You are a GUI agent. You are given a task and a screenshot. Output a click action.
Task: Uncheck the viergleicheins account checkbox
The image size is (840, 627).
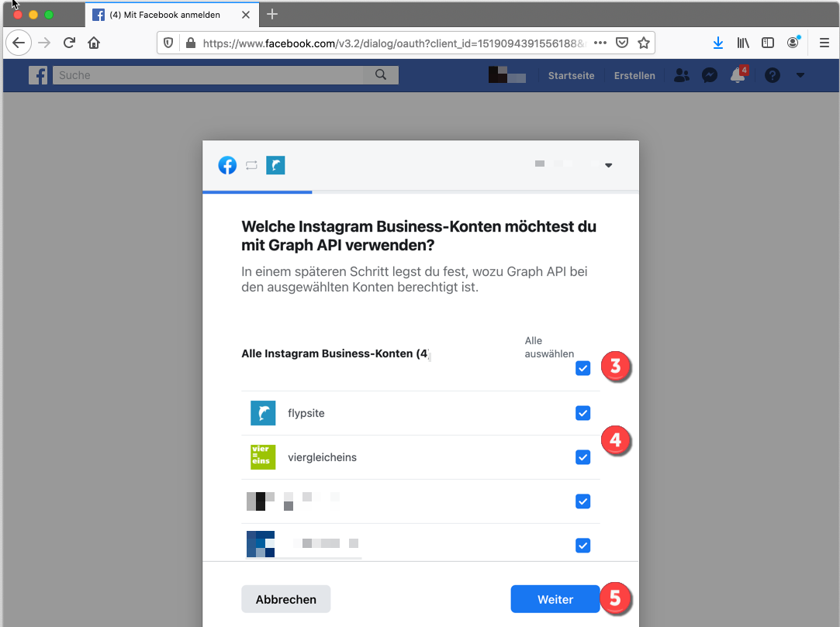pos(582,457)
